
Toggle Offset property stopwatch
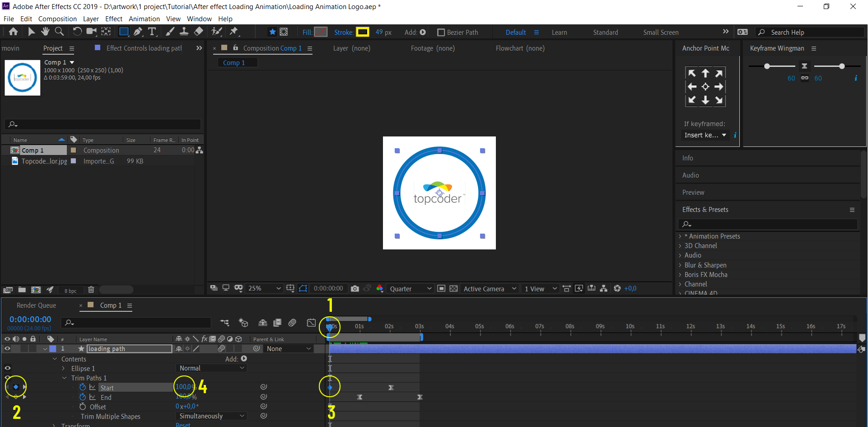[83, 407]
